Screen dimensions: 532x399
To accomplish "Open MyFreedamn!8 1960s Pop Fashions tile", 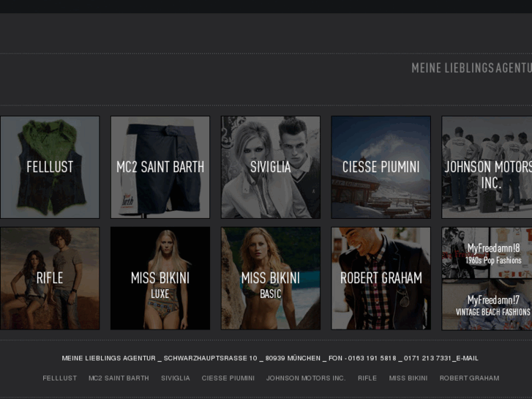I will (x=487, y=253).
